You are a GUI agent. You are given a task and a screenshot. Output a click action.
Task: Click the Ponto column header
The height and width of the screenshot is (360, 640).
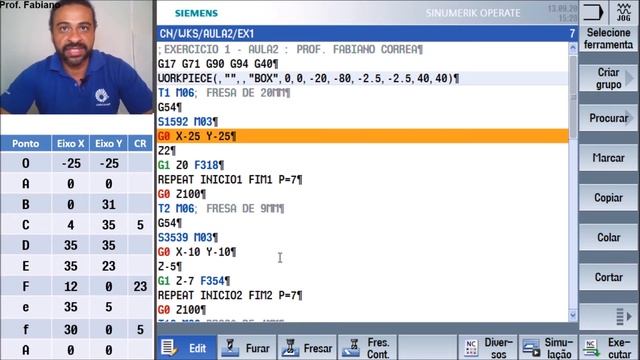point(26,144)
